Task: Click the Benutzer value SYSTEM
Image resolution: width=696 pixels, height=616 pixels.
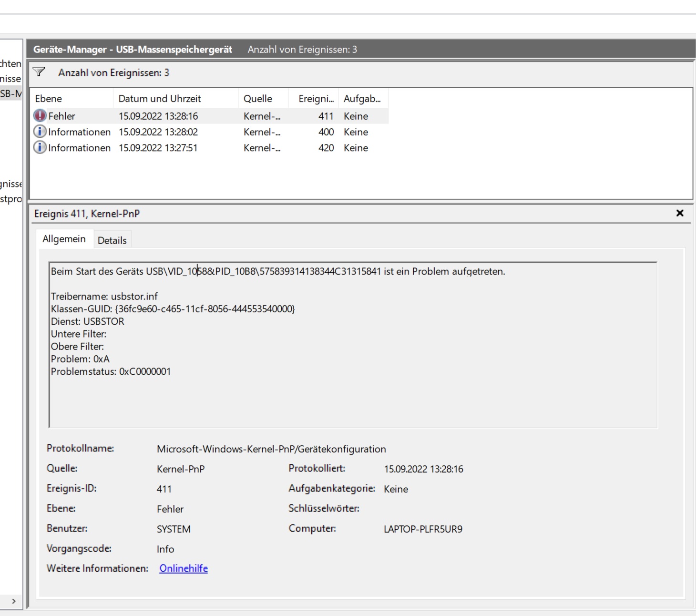Action: (x=174, y=529)
